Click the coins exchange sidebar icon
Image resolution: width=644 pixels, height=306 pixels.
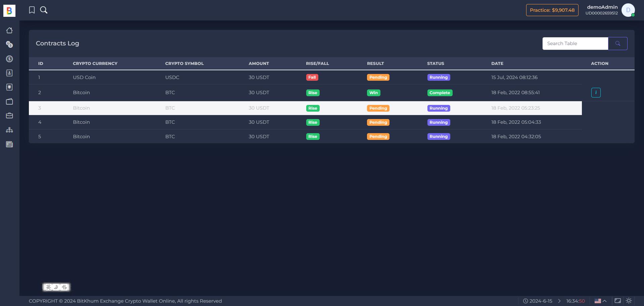pyautogui.click(x=9, y=44)
